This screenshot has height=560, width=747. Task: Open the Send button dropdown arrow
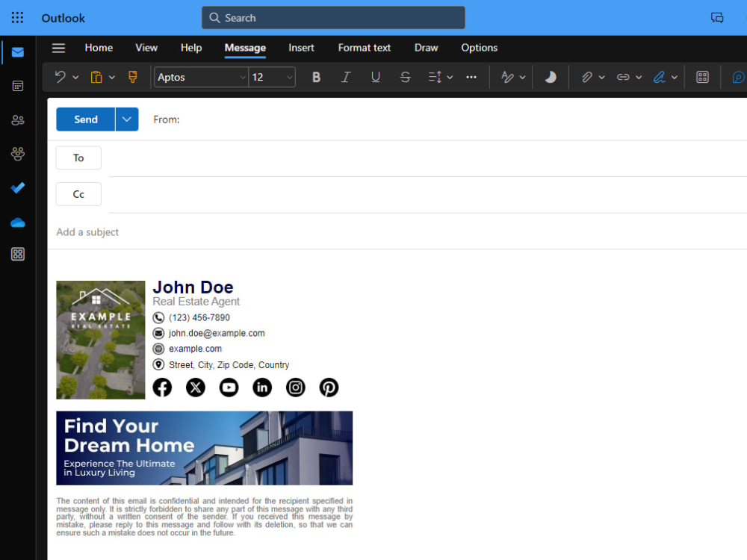(x=125, y=119)
